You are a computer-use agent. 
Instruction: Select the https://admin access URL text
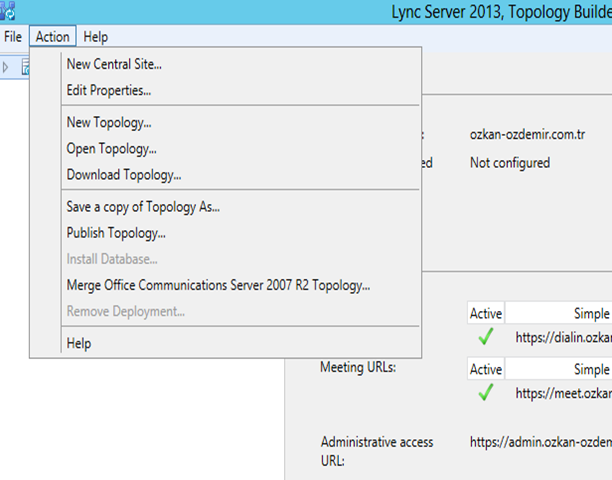(x=541, y=442)
